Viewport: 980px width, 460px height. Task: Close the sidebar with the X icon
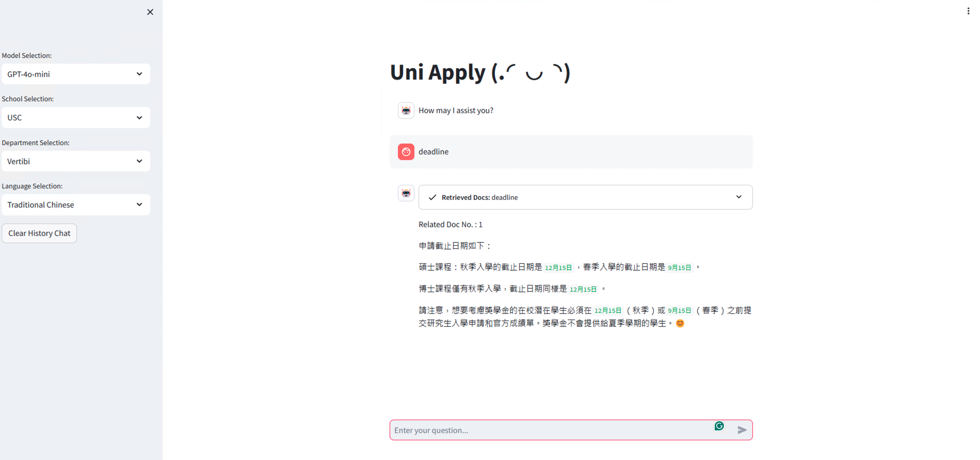tap(150, 12)
